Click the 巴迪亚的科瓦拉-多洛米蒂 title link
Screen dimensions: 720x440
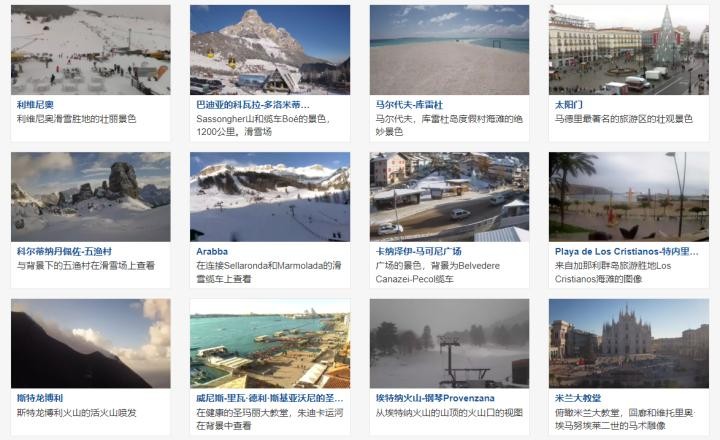point(253,105)
